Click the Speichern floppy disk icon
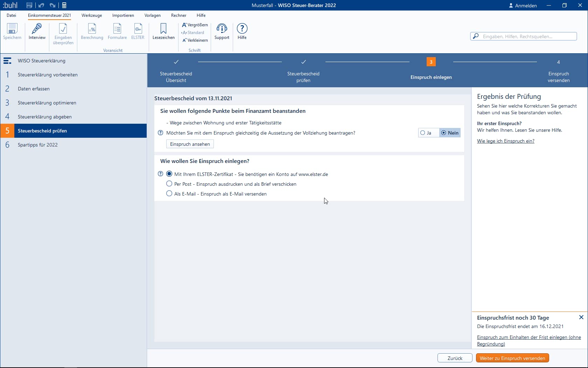This screenshot has height=368, width=588. point(12,29)
